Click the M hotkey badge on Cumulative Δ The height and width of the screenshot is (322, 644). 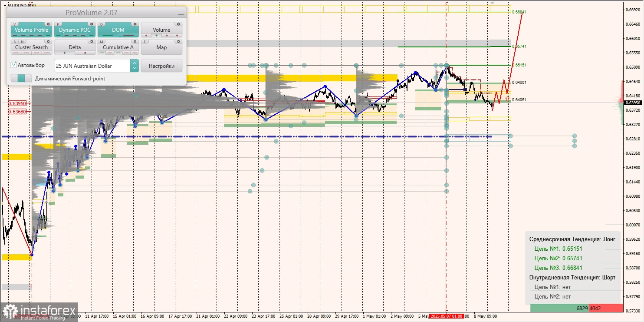pos(102,42)
